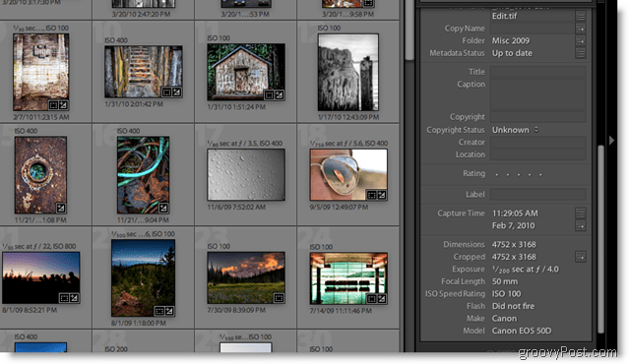Select the teal building photo from 7/14/09
629x364 pixels.
click(348, 278)
